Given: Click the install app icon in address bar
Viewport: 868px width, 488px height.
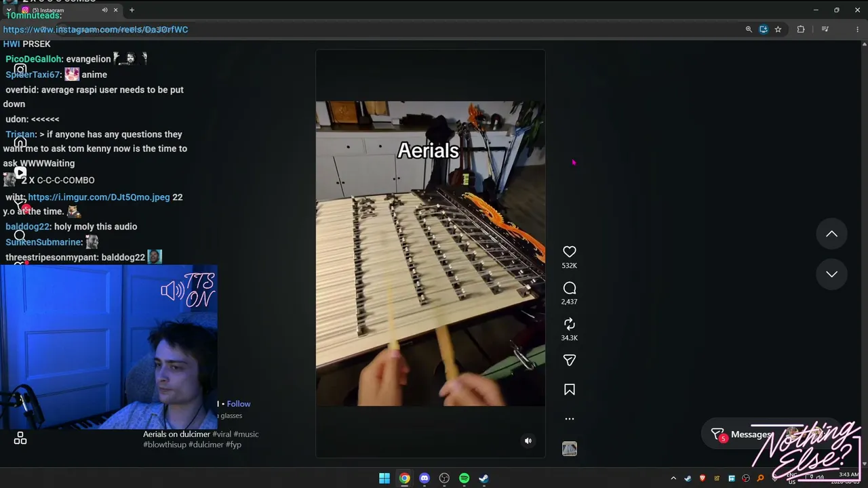Looking at the screenshot, I should [x=764, y=29].
